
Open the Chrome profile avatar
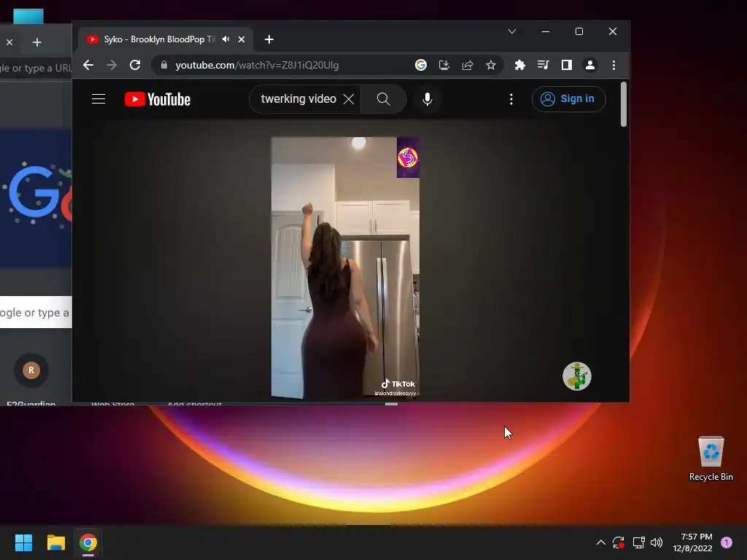click(x=589, y=65)
